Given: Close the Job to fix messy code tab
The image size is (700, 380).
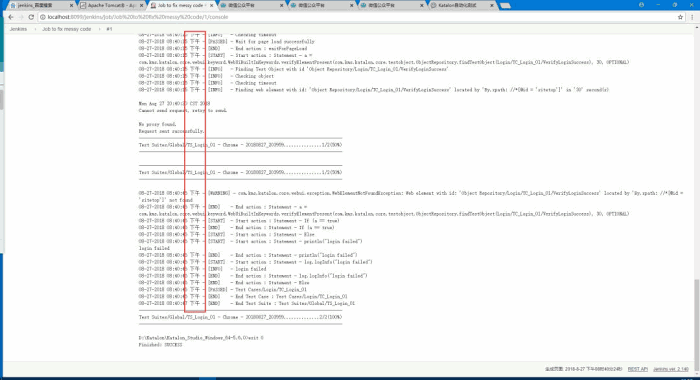Looking at the screenshot, I should (x=212, y=5).
